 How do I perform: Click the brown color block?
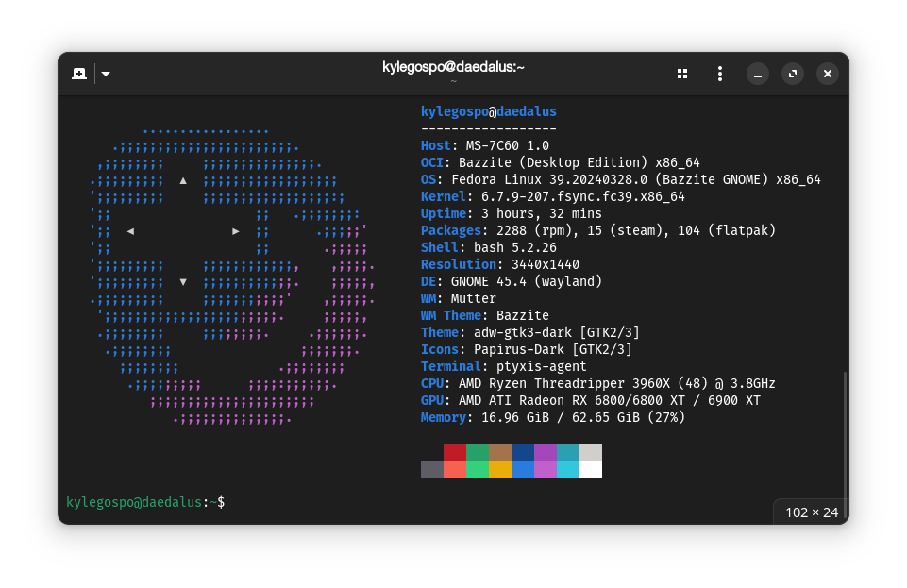(x=500, y=452)
